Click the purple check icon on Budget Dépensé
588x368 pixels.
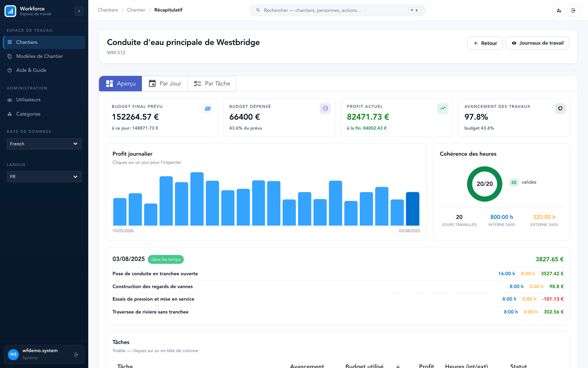coord(325,109)
